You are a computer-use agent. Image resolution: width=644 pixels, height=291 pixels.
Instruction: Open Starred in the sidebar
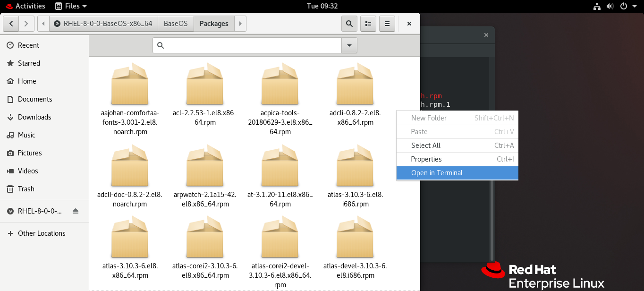(44, 63)
